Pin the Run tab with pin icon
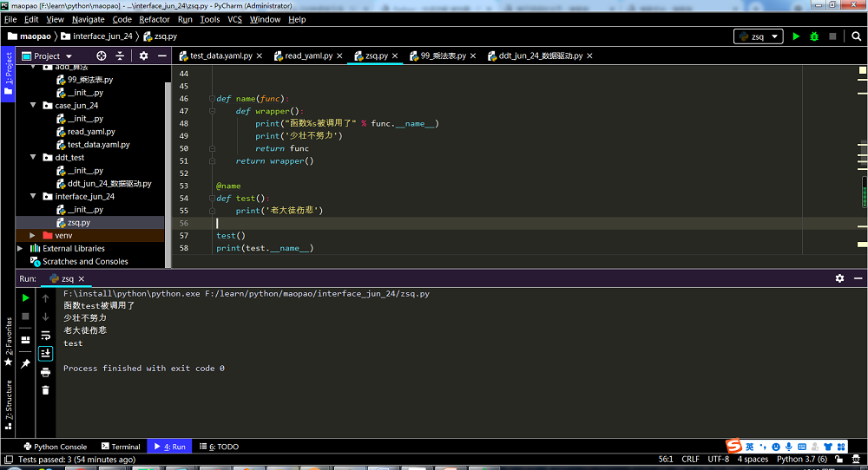868x470 pixels. coord(25,363)
